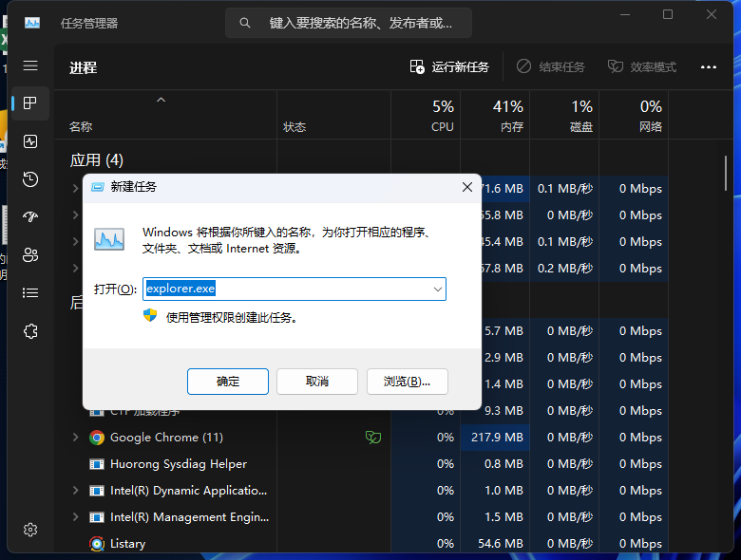
Task: Open the App history sidebar icon
Action: (30, 179)
